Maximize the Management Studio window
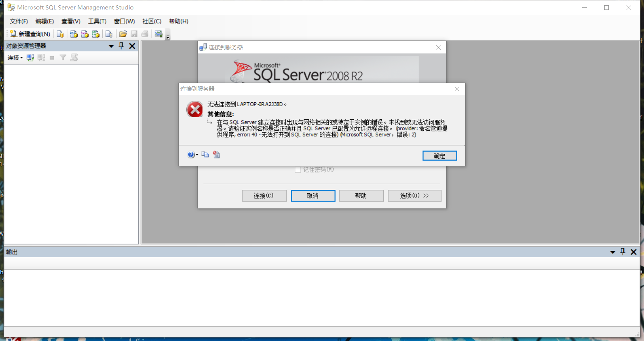The image size is (644, 341). 606,8
